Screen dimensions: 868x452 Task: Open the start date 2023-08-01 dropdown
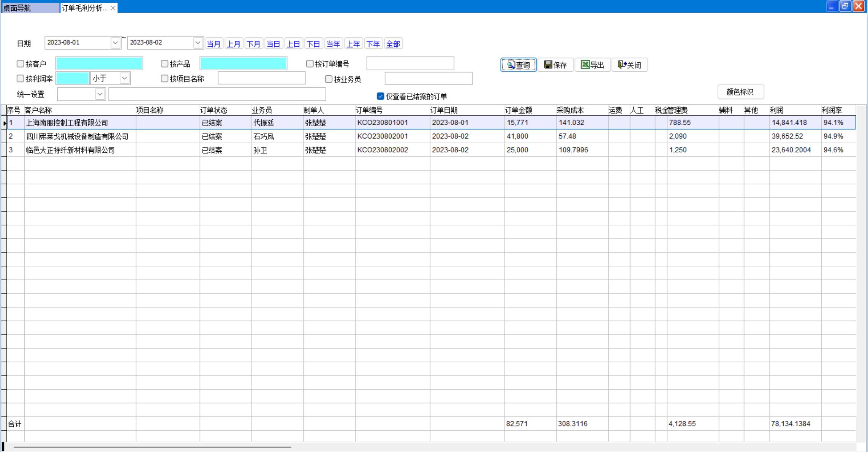pos(115,43)
